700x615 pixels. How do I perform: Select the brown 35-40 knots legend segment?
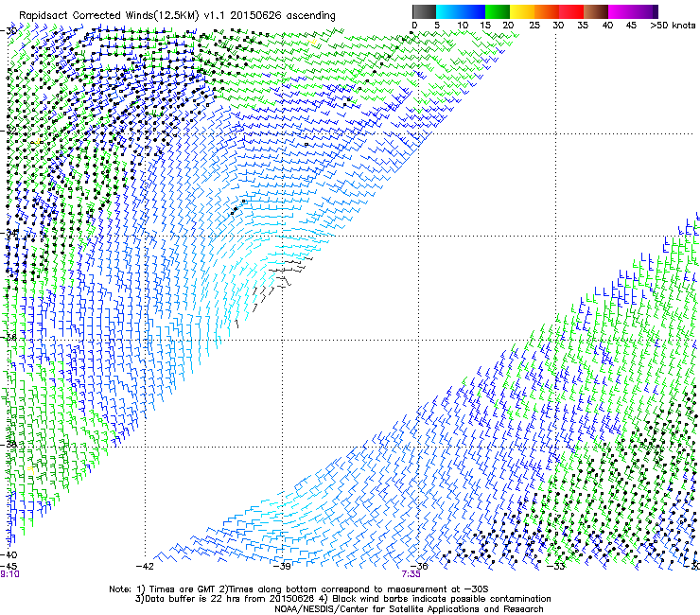(596, 11)
